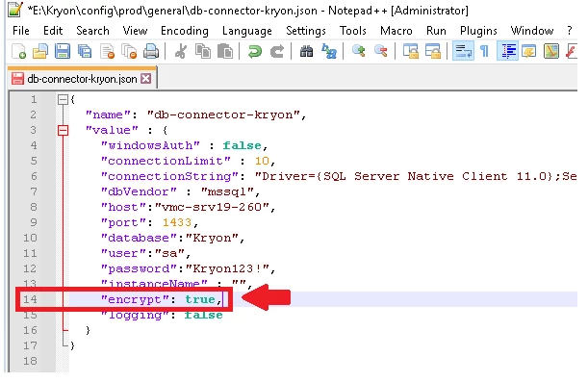This screenshot has height=382, width=588.
Task: Collapse the red fold marker at "value"
Action: point(63,130)
